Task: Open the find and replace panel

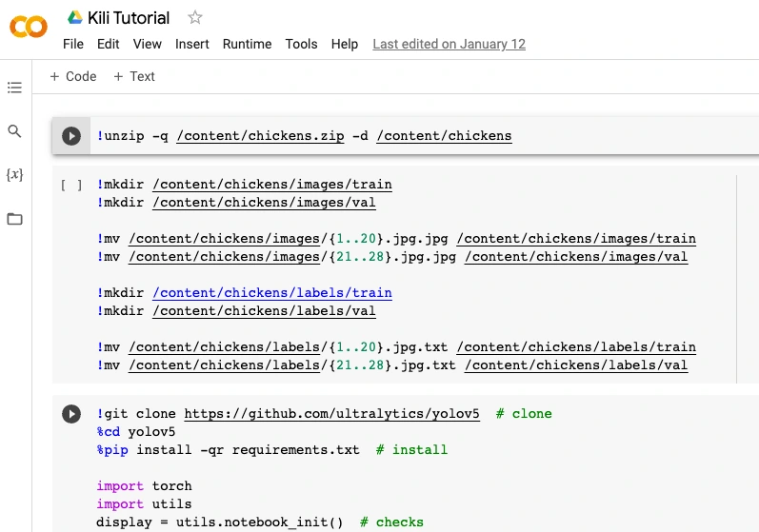Action: click(14, 131)
